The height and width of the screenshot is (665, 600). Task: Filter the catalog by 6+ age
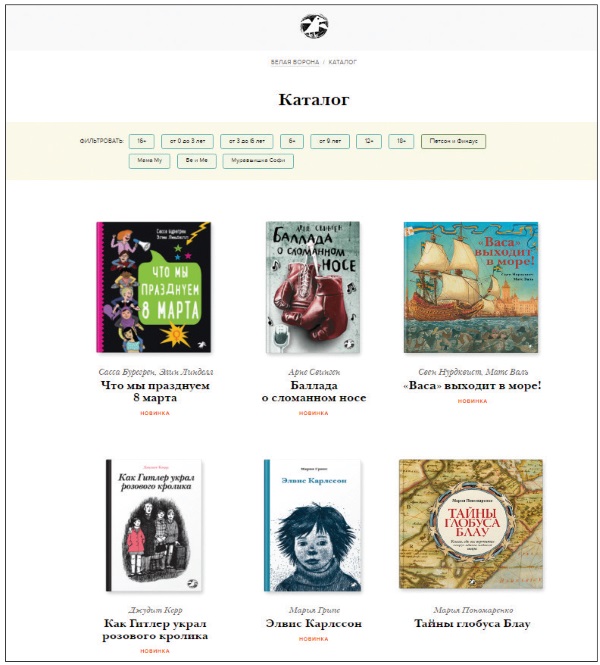tap(292, 141)
